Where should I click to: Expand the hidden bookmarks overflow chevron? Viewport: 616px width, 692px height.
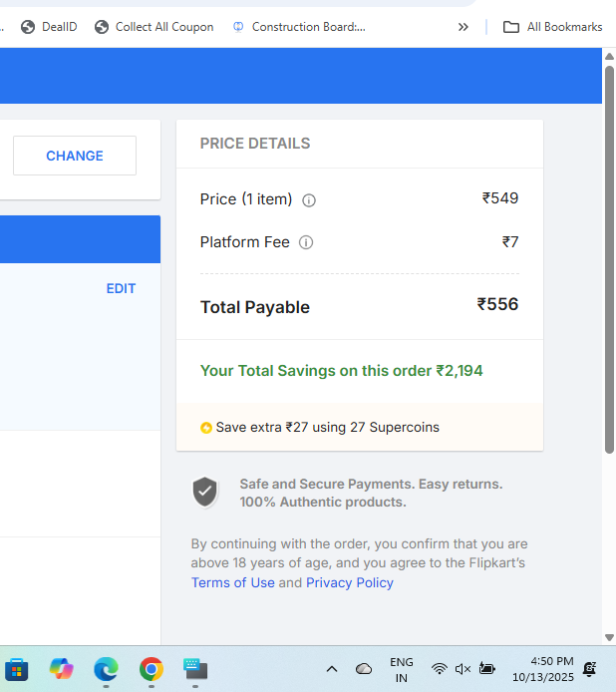[x=462, y=27]
